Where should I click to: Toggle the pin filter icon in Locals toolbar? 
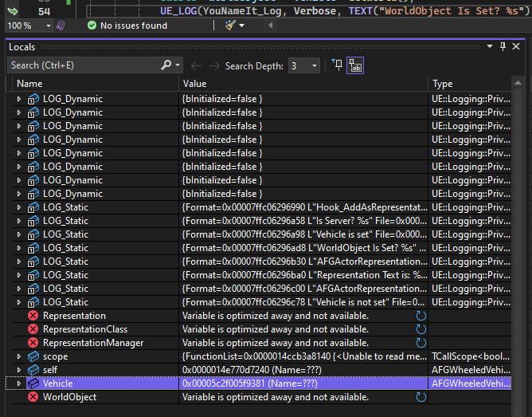point(337,65)
